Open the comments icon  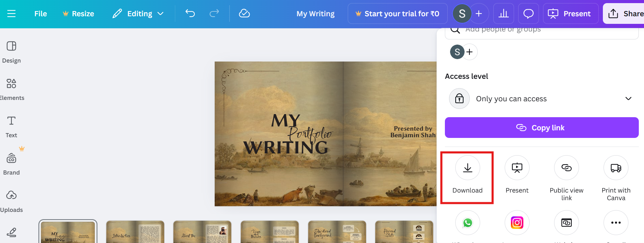[529, 13]
